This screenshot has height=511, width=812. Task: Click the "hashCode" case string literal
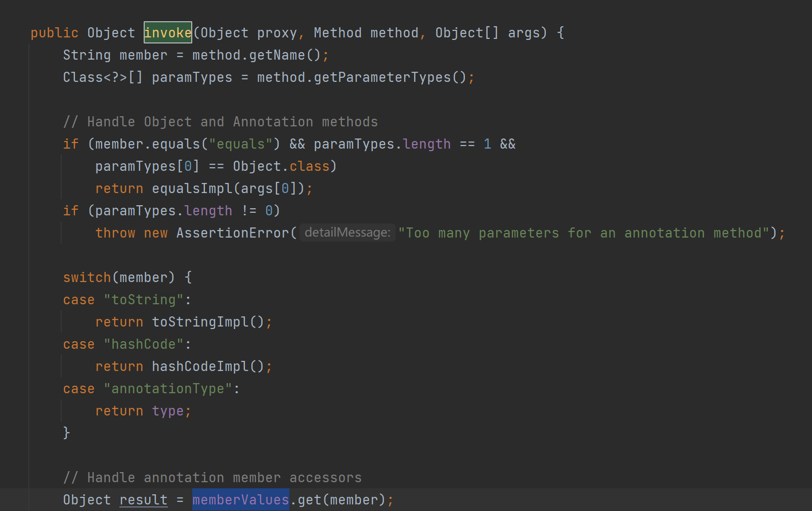(144, 344)
